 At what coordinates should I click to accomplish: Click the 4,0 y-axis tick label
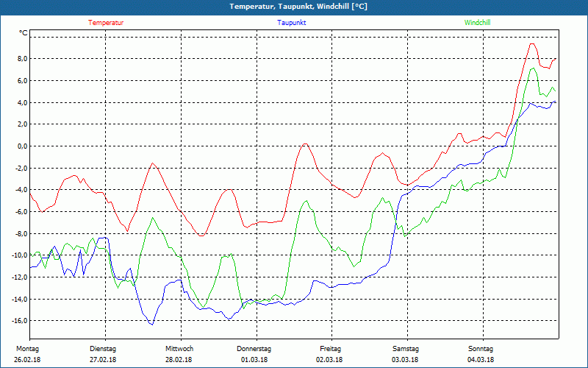(x=22, y=103)
